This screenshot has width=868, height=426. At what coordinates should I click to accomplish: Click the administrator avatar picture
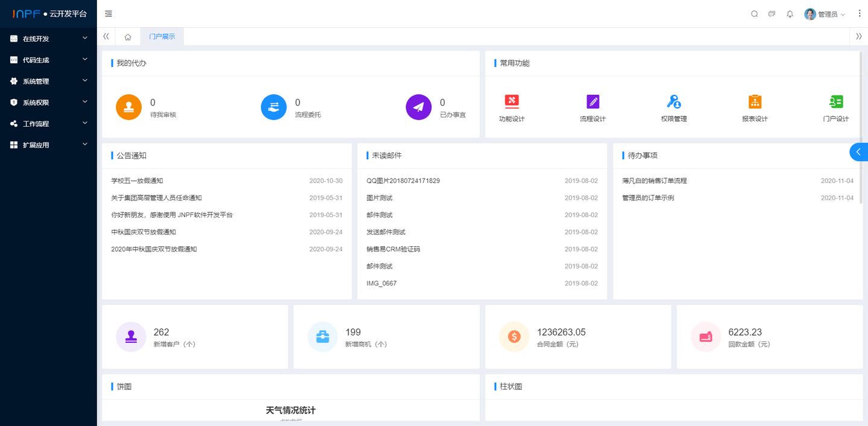(810, 14)
